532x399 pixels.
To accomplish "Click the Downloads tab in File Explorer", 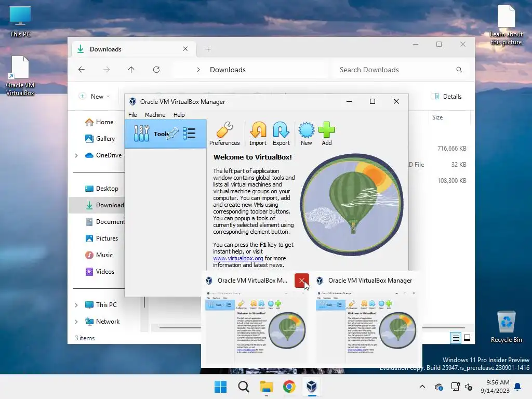I will tap(133, 49).
